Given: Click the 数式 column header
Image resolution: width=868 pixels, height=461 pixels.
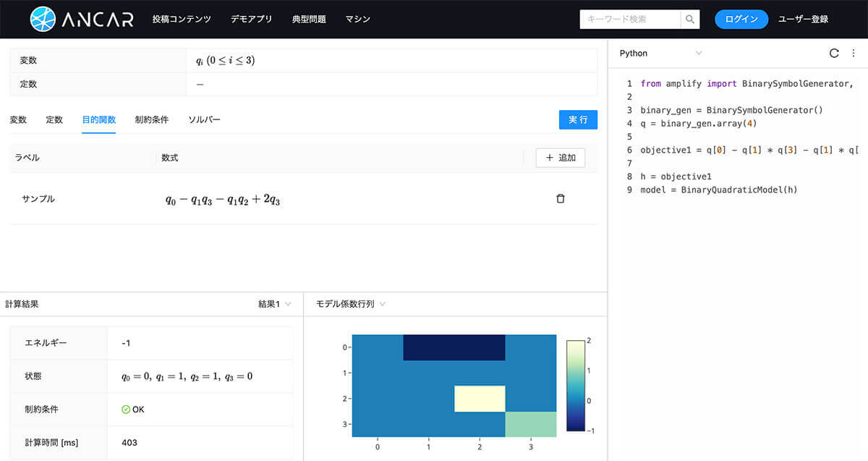Looking at the screenshot, I should click(x=170, y=158).
